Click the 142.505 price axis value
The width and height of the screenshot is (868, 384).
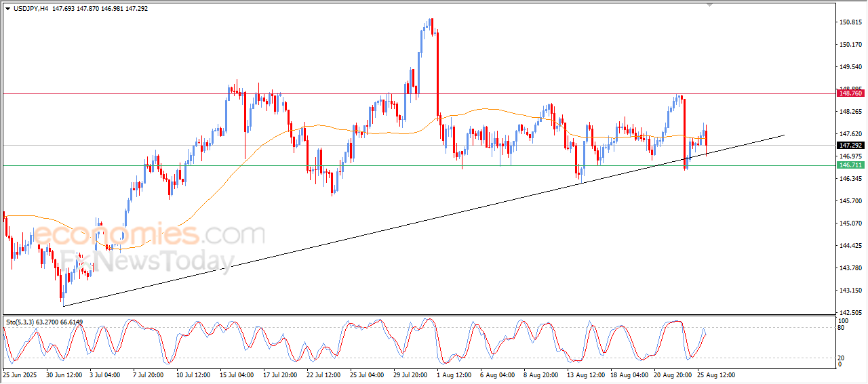[850, 313]
